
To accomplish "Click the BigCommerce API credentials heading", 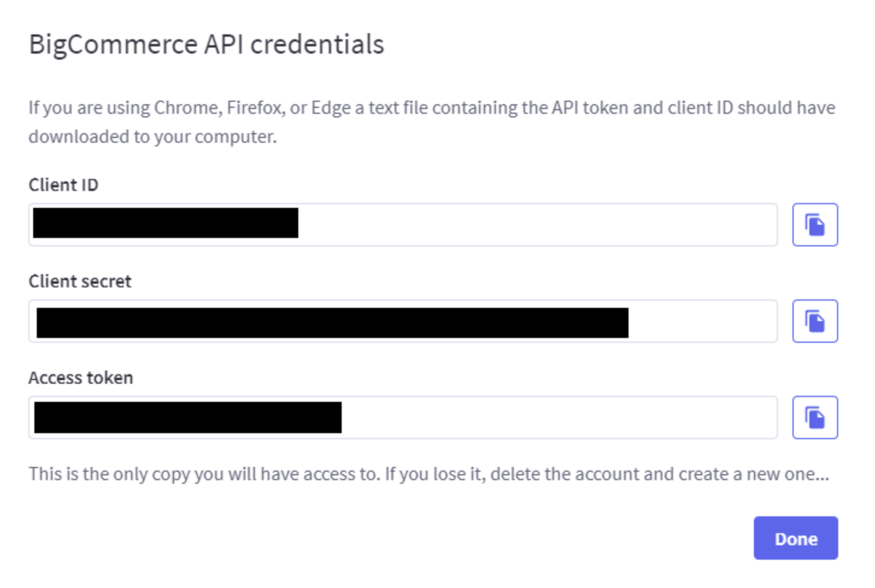I will 207,45.
